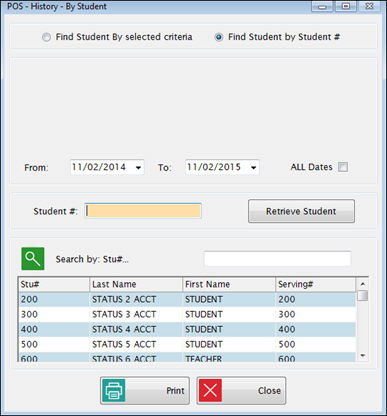Click the green magnifying glass search icon
Viewport: 387px width, 416px height.
[33, 259]
